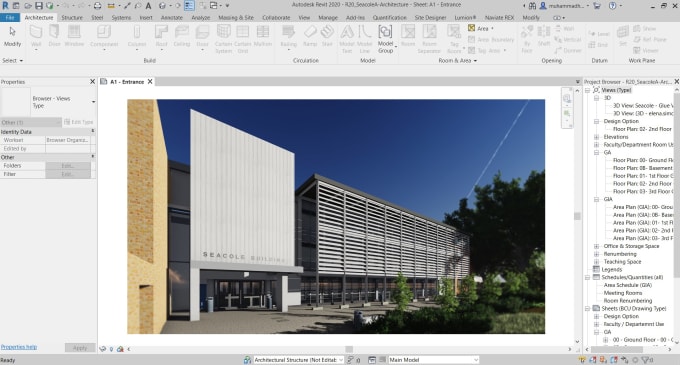Open the Select panel dropdown
The height and width of the screenshot is (365, 680).
[12, 61]
